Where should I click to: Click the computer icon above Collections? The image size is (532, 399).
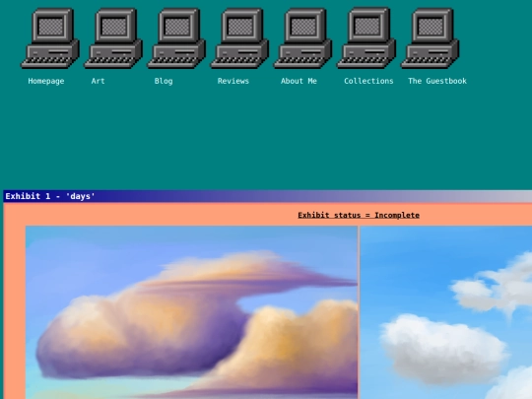366,37
